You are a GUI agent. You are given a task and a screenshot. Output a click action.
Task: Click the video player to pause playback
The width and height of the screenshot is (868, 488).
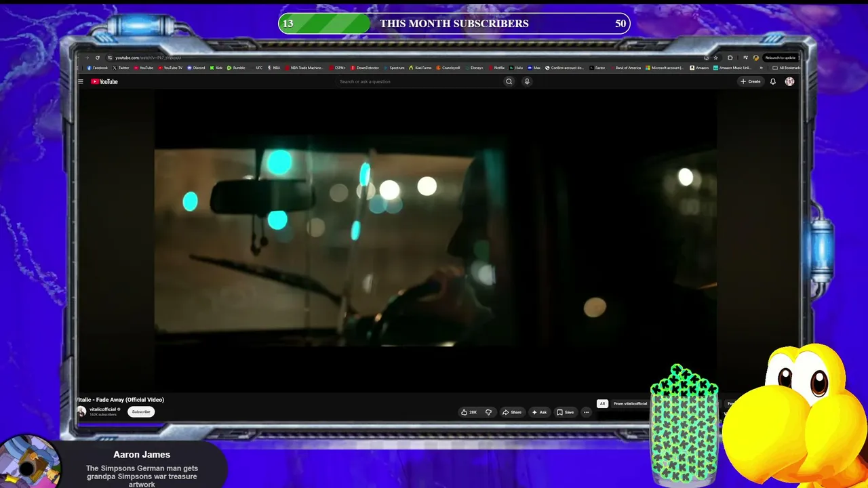pos(435,241)
